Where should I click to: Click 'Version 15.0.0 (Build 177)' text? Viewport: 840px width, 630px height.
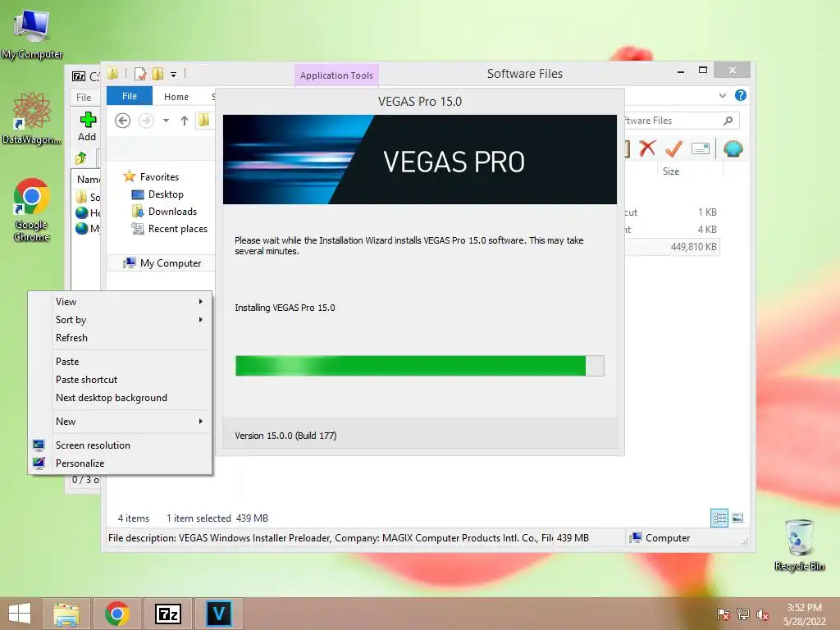[285, 436]
